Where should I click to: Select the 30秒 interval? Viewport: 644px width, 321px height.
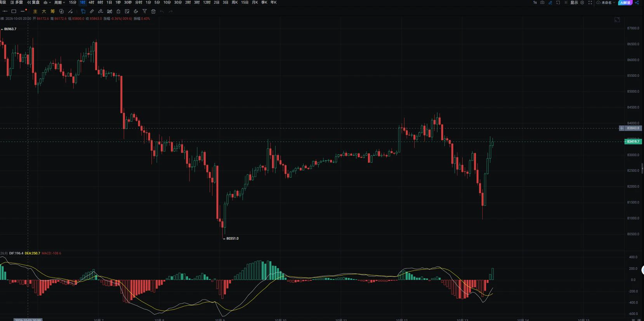tap(128, 2)
